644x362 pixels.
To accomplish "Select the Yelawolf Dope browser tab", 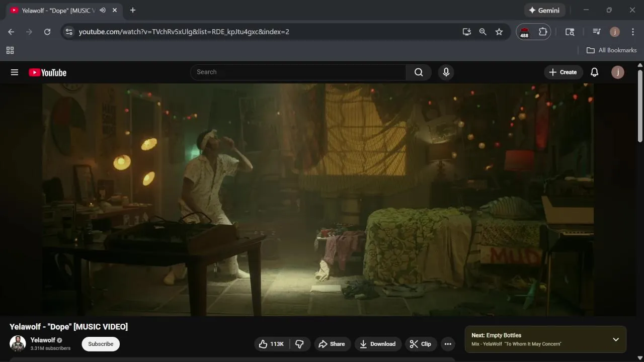I will point(63,10).
